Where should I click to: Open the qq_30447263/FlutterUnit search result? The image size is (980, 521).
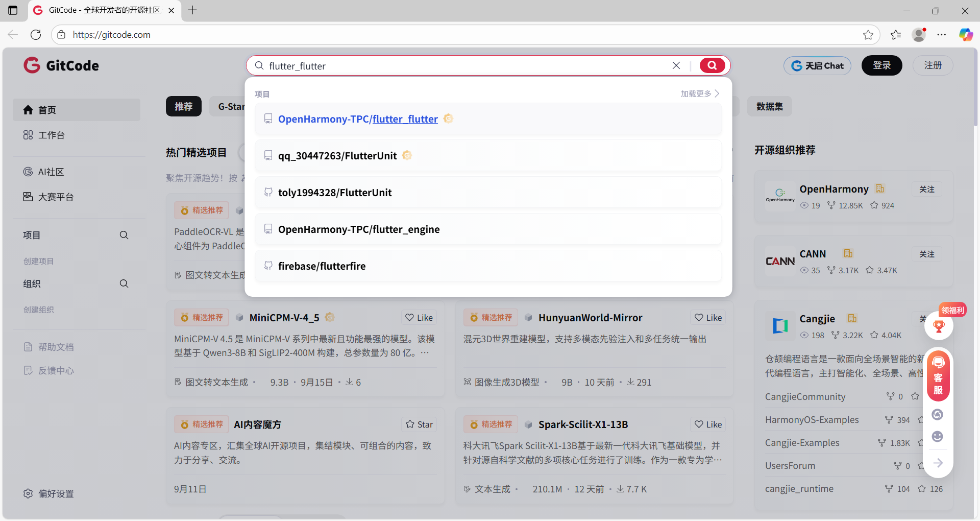(x=488, y=156)
